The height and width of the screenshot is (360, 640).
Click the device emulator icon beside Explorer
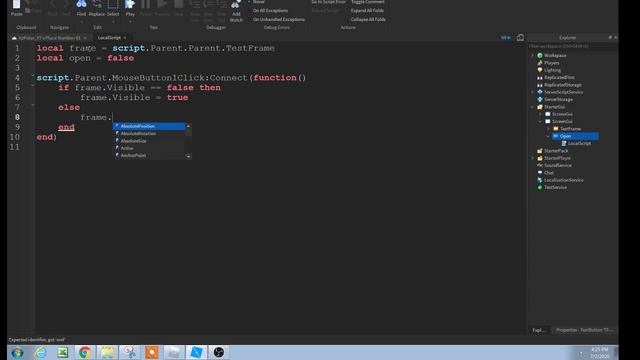[520, 38]
